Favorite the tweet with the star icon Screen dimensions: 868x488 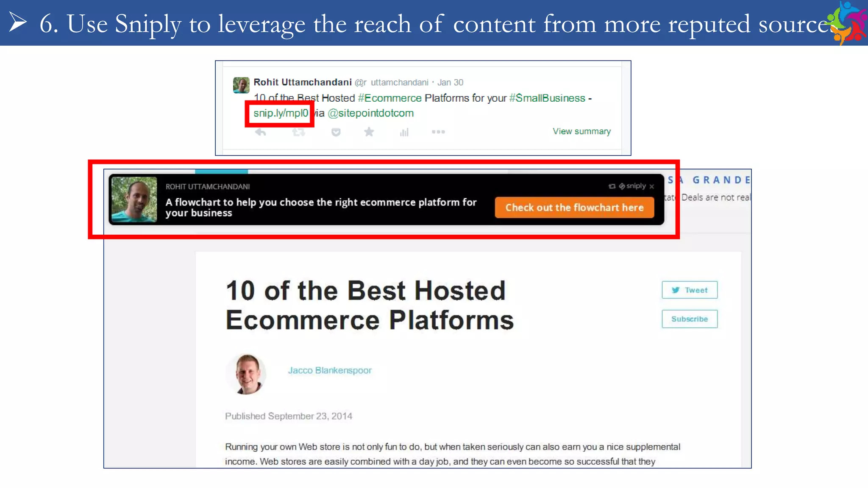coord(369,132)
